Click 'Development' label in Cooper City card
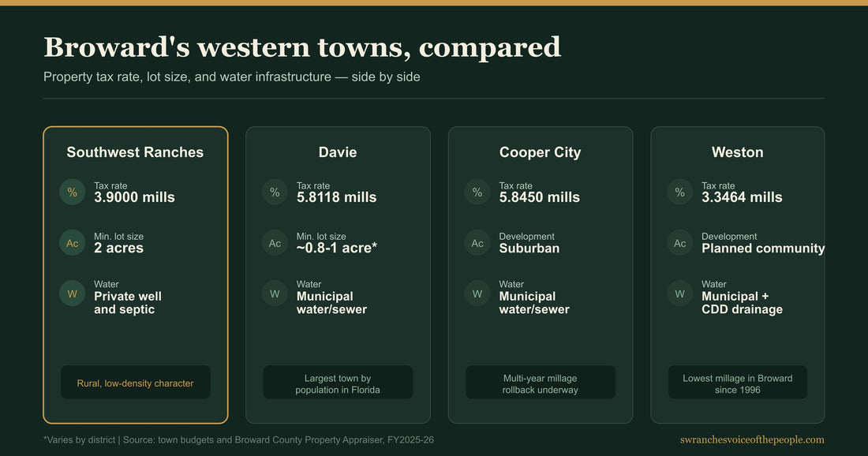 coord(526,237)
